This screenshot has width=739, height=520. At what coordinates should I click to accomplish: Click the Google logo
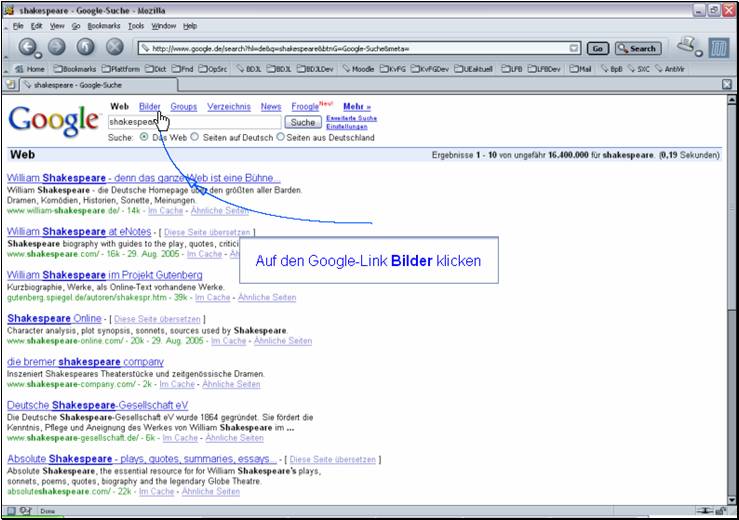coord(53,121)
